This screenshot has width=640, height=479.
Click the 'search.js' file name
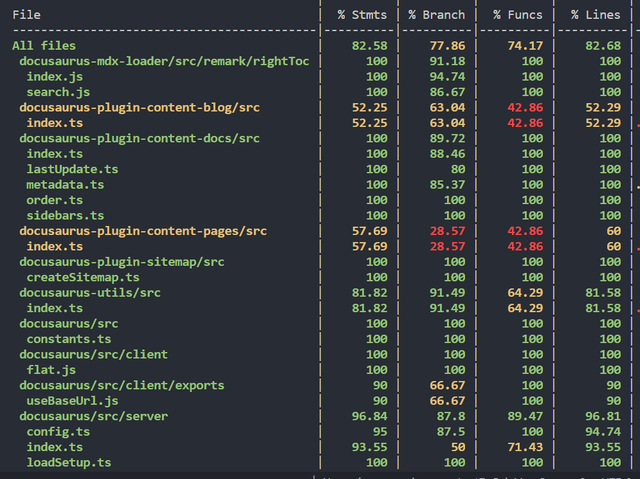pos(58,92)
